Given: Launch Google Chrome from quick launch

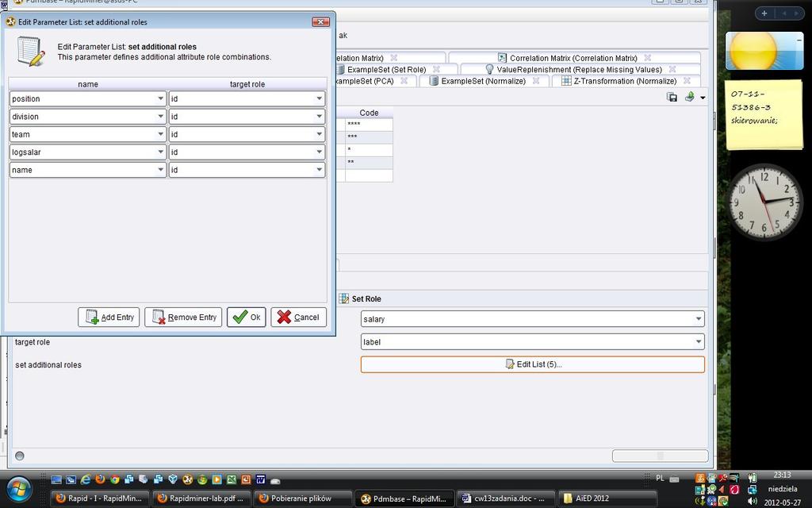Looking at the screenshot, I should 115,480.
